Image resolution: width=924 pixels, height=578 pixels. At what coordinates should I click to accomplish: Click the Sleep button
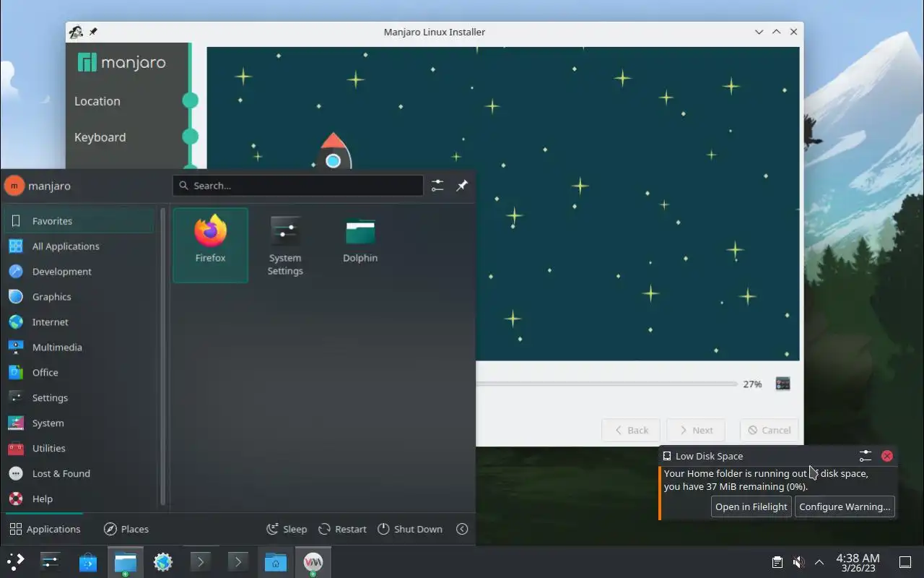[x=287, y=529]
